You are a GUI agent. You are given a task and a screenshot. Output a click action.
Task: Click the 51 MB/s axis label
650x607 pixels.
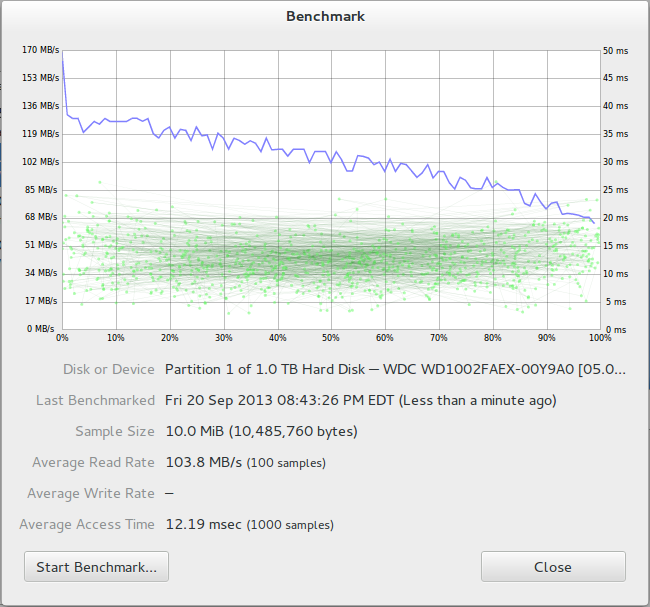pos(41,245)
